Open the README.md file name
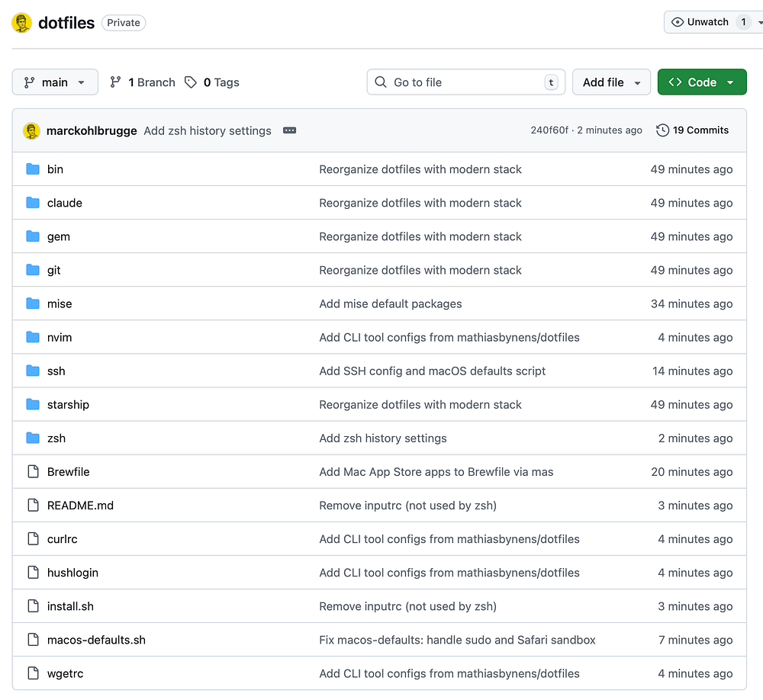The image size is (763, 700). pos(80,506)
